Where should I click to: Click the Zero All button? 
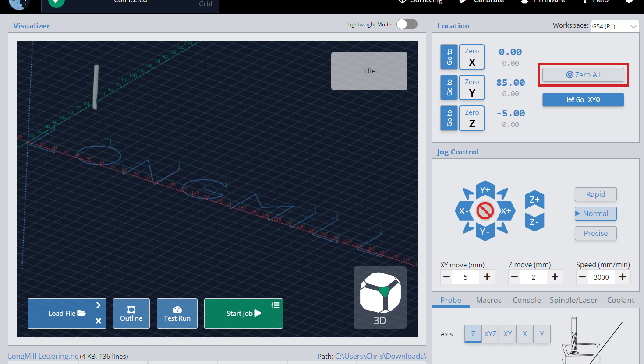[x=583, y=75]
